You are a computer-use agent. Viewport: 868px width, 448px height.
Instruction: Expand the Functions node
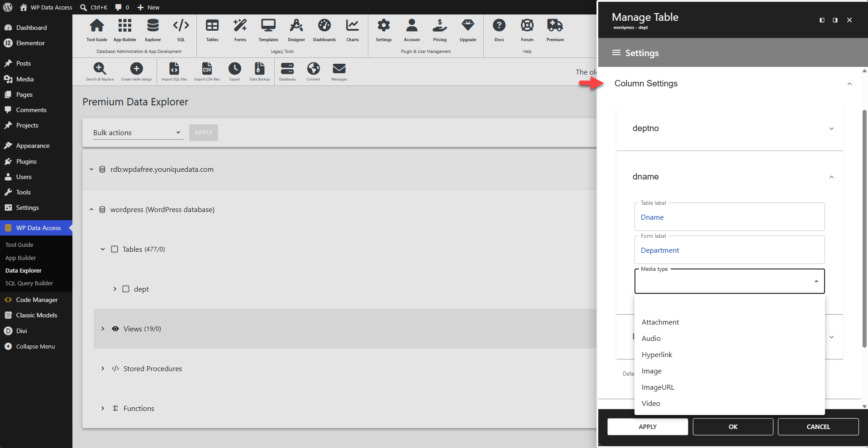(x=103, y=408)
